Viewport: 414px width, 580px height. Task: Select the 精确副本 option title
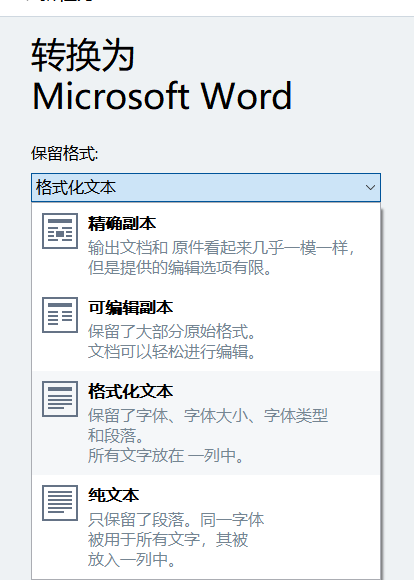point(122,224)
